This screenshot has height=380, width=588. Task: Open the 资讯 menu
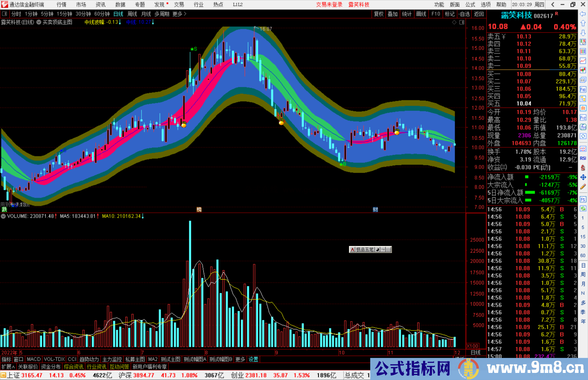[x=100, y=5]
